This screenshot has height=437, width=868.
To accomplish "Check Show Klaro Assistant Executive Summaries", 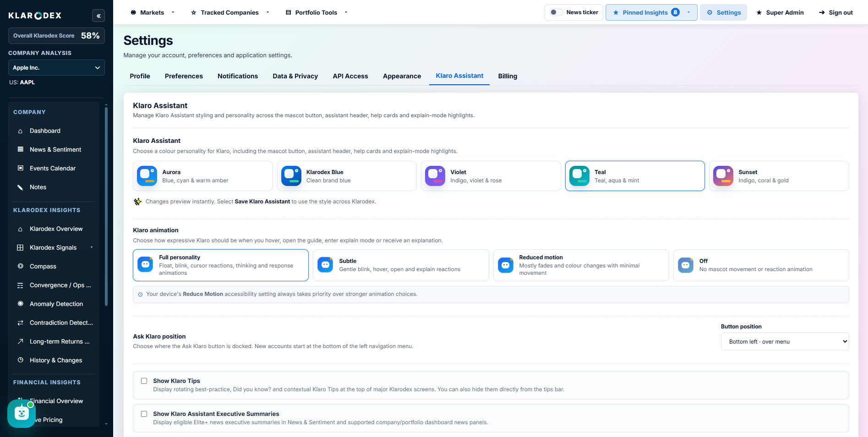I will pyautogui.click(x=144, y=414).
